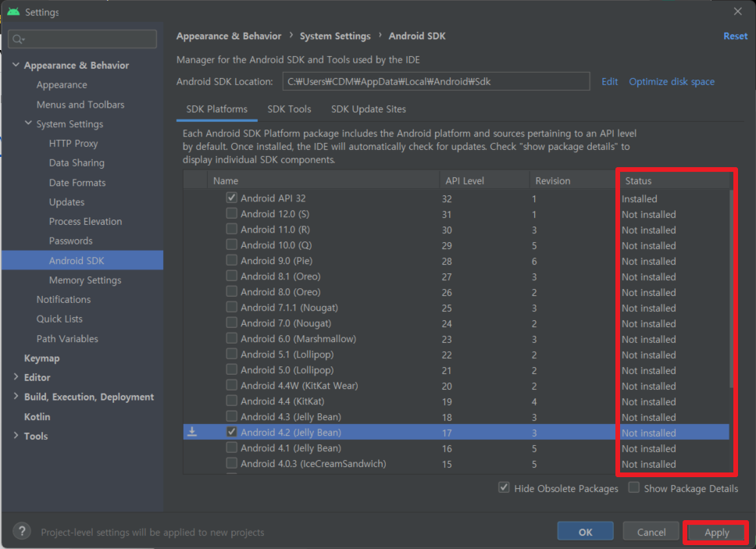This screenshot has width=756, height=549.
Task: Enable Show Package Details checkbox
Action: (x=634, y=488)
